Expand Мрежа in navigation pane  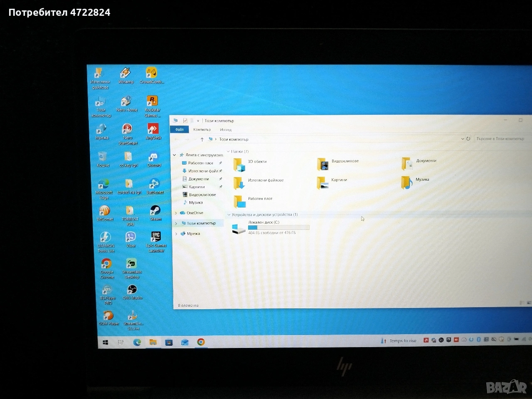[176, 234]
